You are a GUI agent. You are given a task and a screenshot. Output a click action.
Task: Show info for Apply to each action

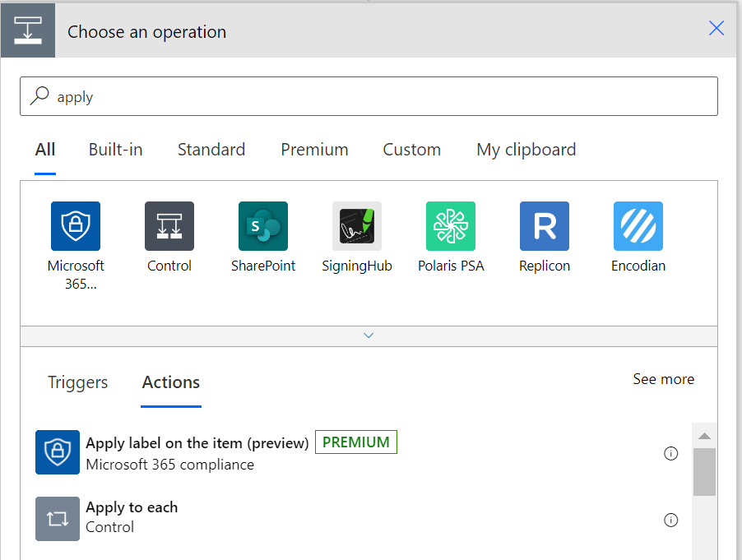point(671,520)
